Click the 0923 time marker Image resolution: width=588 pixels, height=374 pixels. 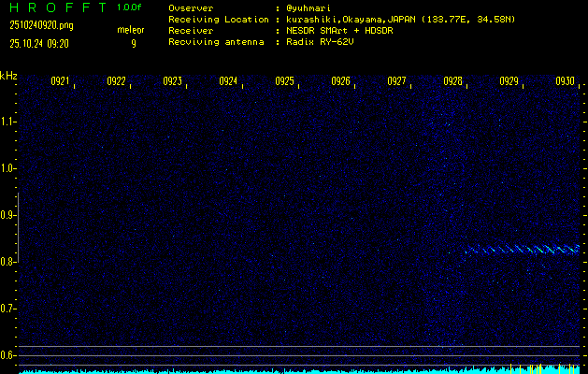pos(173,81)
